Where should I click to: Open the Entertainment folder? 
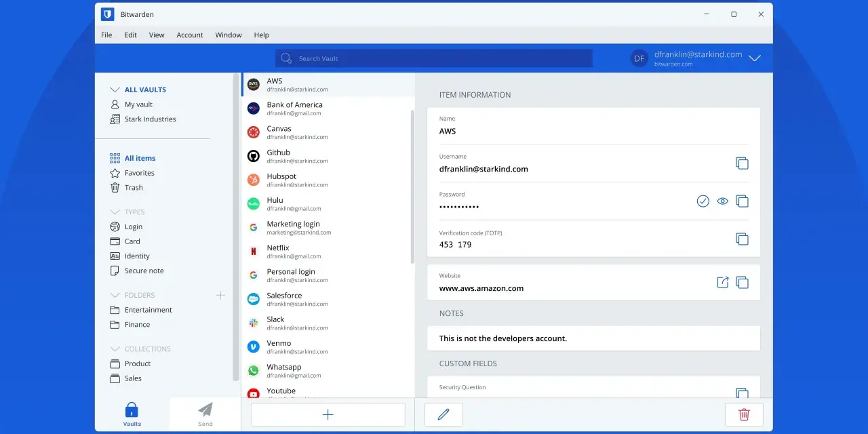pyautogui.click(x=141, y=310)
